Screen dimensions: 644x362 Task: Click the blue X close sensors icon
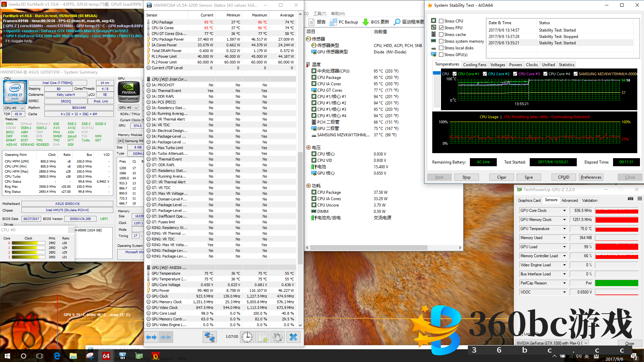coord(293,337)
